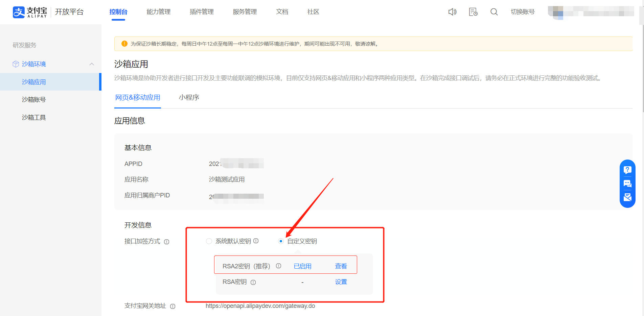Click the 研发服务 sidebar heading
Image resolution: width=644 pixels, height=316 pixels.
24,45
